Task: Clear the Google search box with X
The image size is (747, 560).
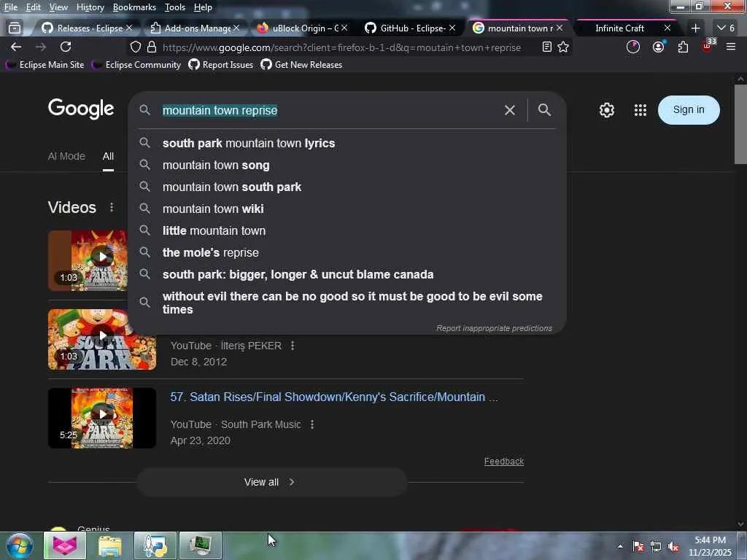Action: coord(510,110)
